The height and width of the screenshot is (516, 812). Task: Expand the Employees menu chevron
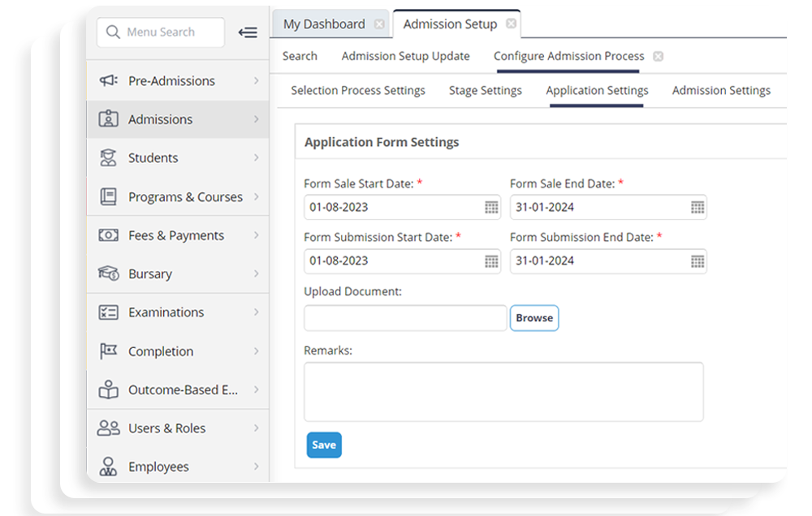(256, 467)
